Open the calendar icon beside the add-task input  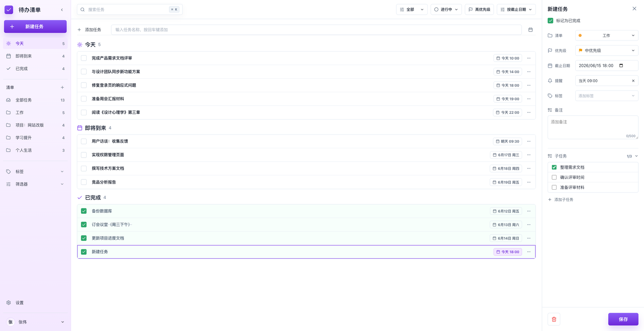point(530,30)
